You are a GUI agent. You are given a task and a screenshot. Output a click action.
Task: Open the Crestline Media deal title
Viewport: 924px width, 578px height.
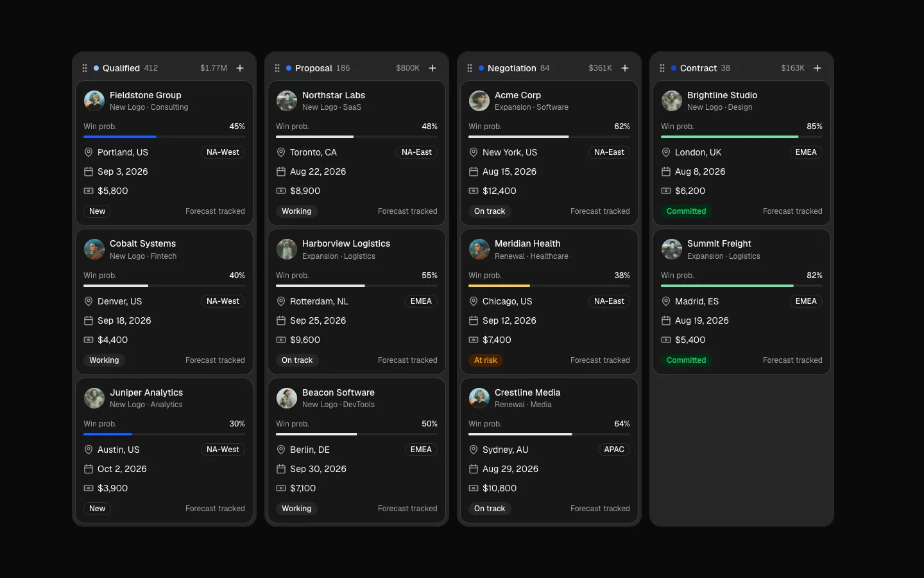click(x=527, y=392)
